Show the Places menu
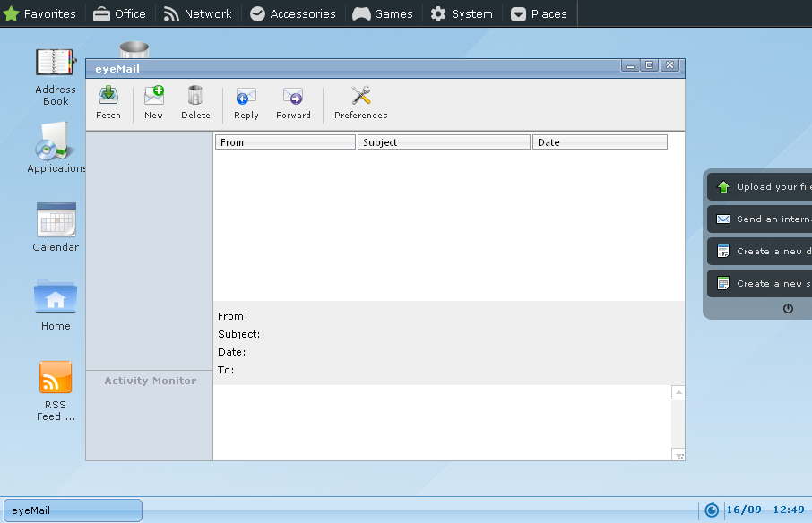 click(x=539, y=13)
